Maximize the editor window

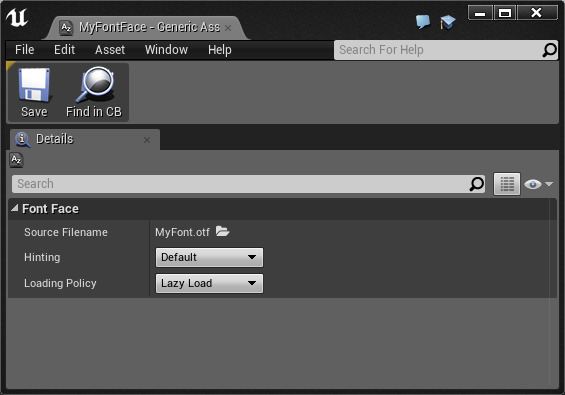click(x=504, y=13)
